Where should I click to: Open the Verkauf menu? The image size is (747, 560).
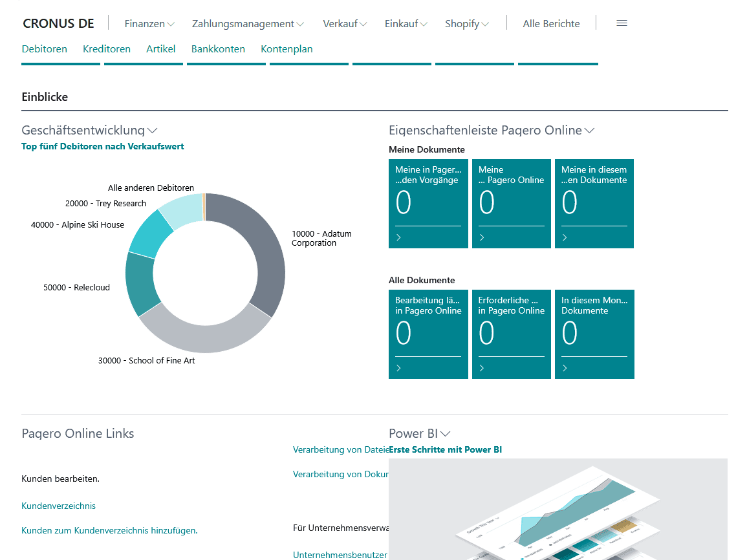coord(345,24)
